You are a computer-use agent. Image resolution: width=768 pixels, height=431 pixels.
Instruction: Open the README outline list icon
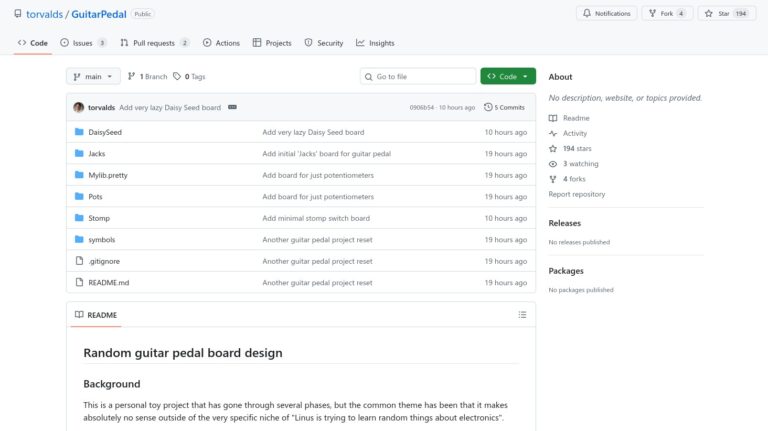click(x=522, y=315)
